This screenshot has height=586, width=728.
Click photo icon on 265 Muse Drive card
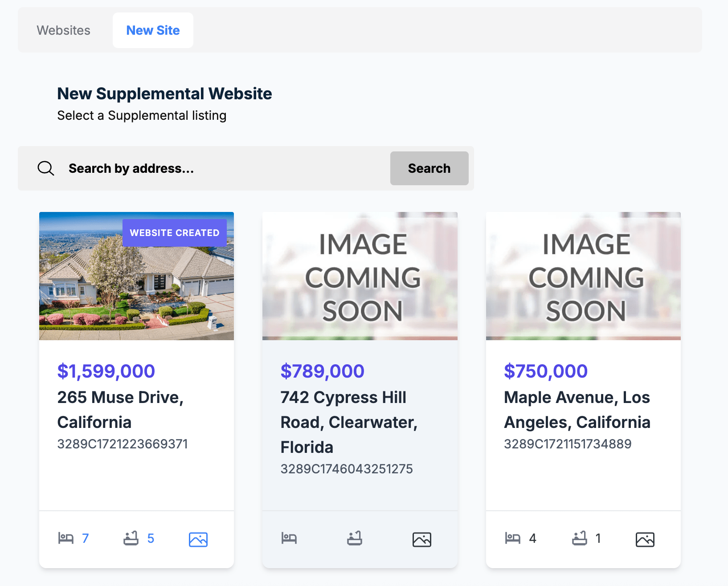coord(198,539)
